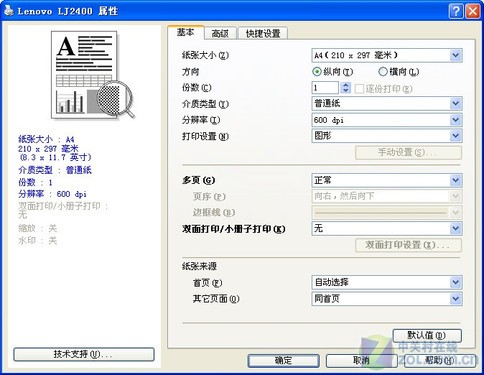Open the 介质类型 dropdown showing 普通纸
Image resolution: width=484 pixels, height=375 pixels.
pyautogui.click(x=387, y=104)
